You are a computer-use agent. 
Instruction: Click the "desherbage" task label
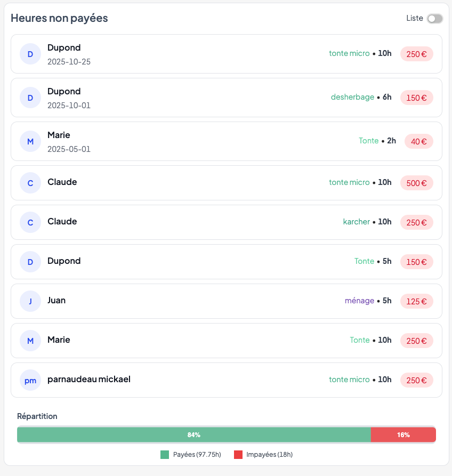point(352,97)
